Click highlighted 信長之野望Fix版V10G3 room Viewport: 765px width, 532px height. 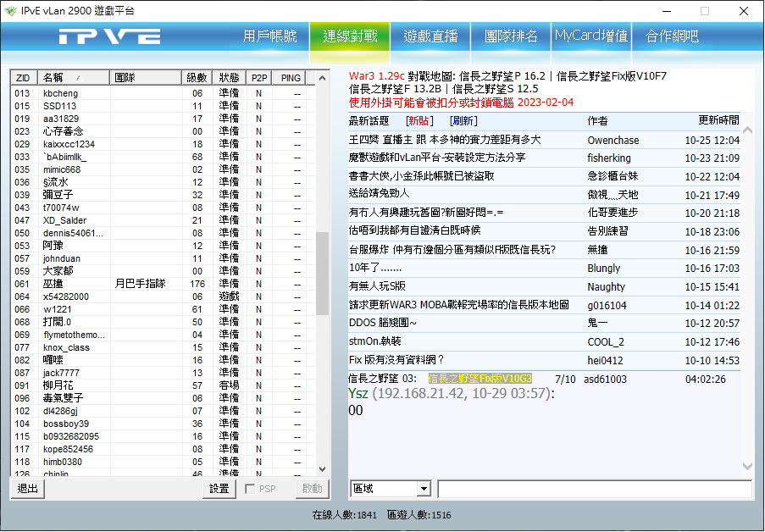[x=480, y=379]
